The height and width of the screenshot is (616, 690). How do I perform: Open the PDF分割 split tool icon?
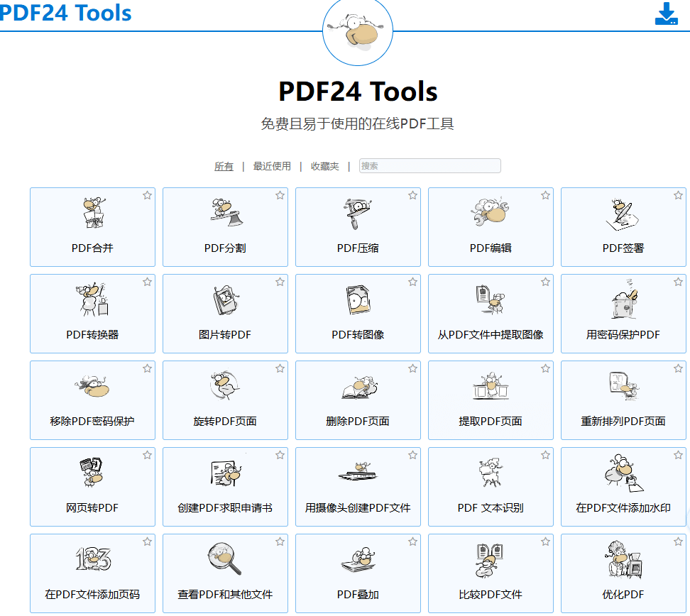226,213
